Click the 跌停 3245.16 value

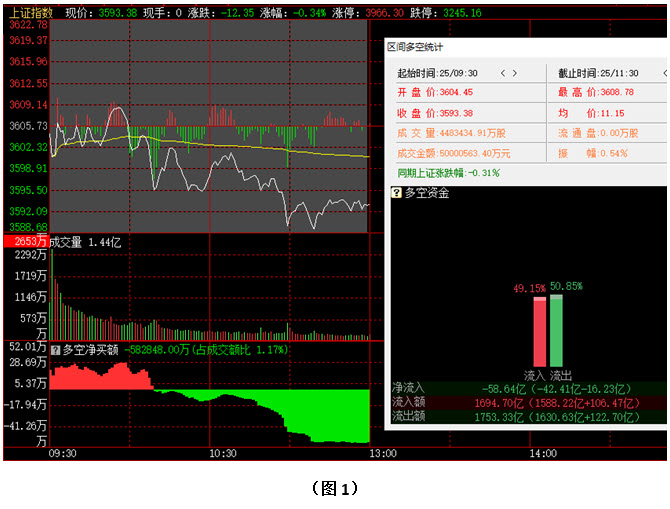coord(462,13)
